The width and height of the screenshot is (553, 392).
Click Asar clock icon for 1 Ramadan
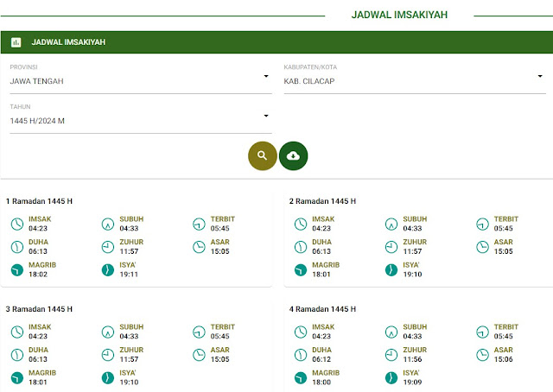199,247
